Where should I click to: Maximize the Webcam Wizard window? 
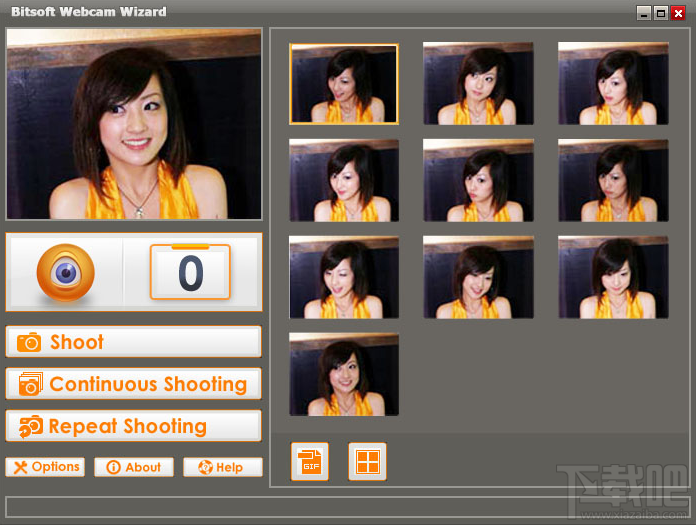pyautogui.click(x=661, y=13)
